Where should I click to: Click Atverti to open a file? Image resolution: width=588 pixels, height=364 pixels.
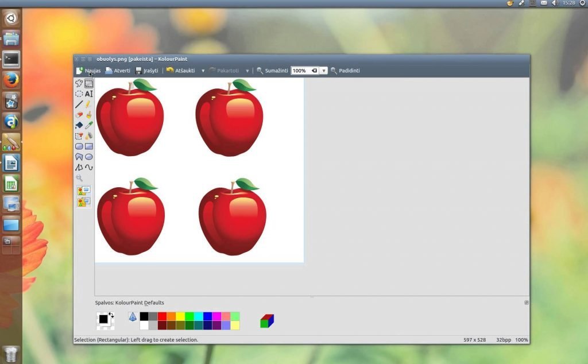tap(118, 71)
